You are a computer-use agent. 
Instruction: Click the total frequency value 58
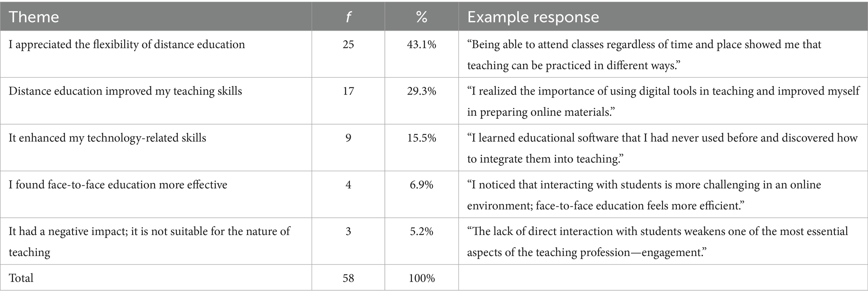[348, 278]
